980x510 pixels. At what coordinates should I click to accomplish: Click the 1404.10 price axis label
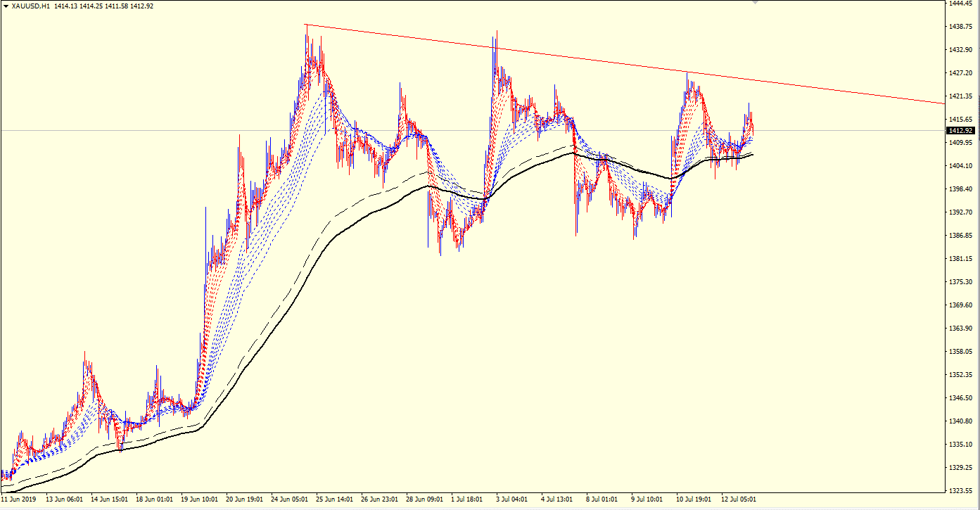[x=960, y=166]
